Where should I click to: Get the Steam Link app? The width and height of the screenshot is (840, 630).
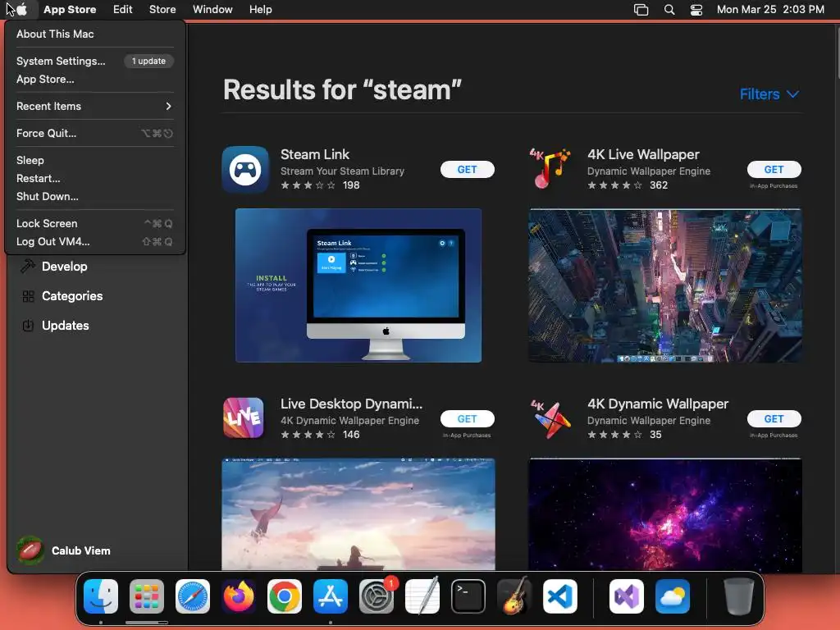pos(467,169)
